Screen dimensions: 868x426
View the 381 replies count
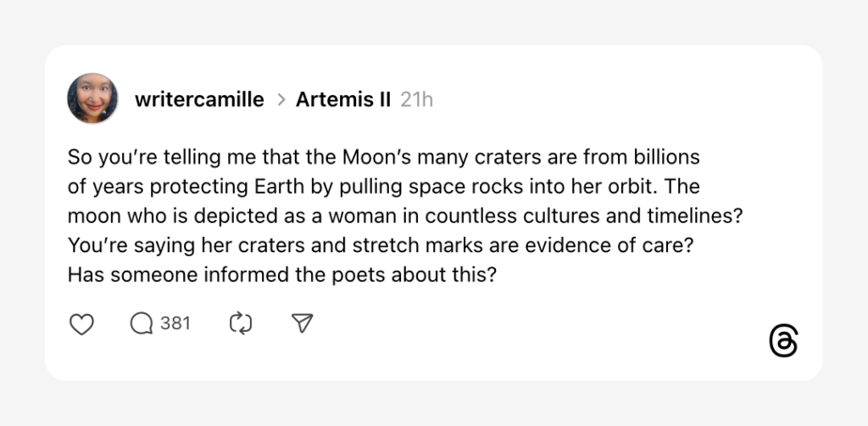(x=175, y=323)
